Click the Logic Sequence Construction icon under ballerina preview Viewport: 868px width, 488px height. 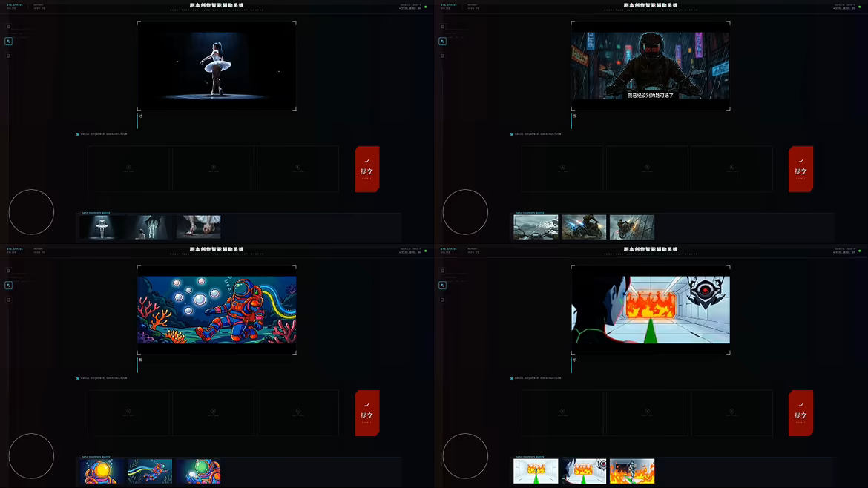78,134
